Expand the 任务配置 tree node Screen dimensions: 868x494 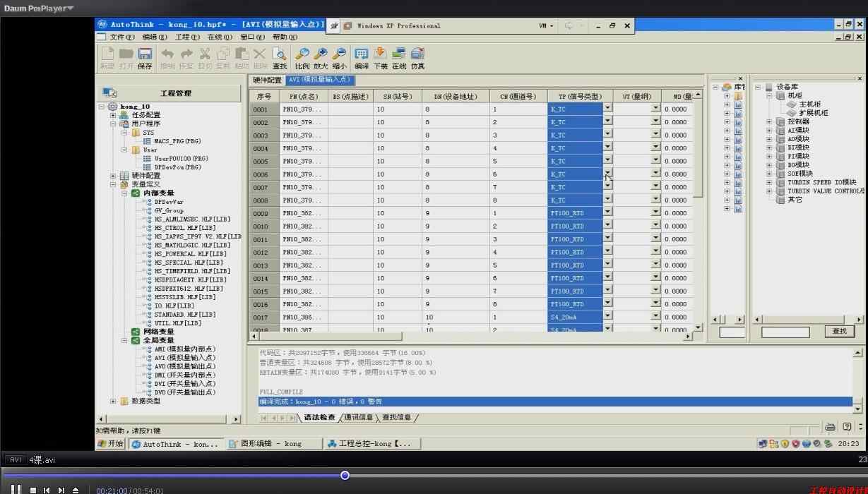112,115
